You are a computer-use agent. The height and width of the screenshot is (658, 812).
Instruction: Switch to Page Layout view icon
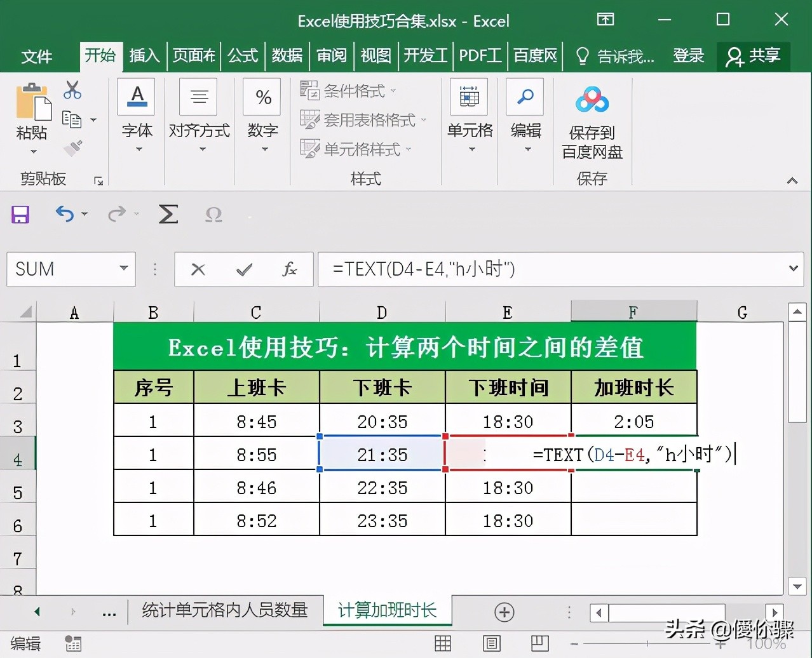tap(491, 643)
